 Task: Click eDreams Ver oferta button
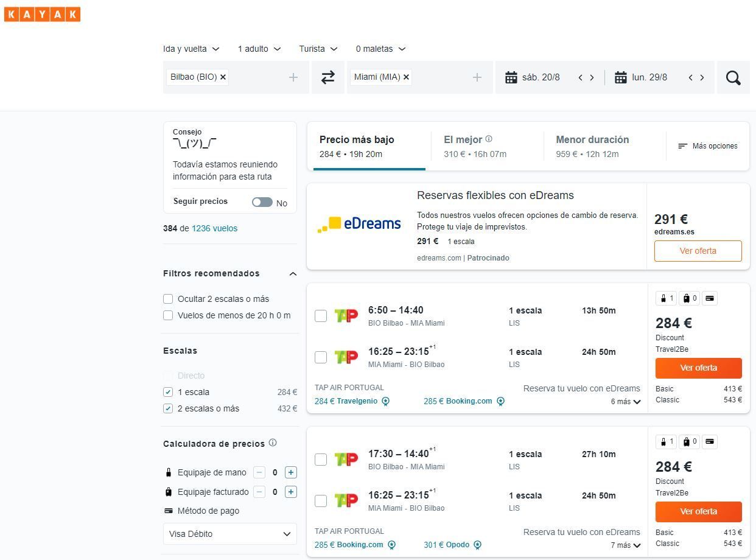tap(698, 251)
